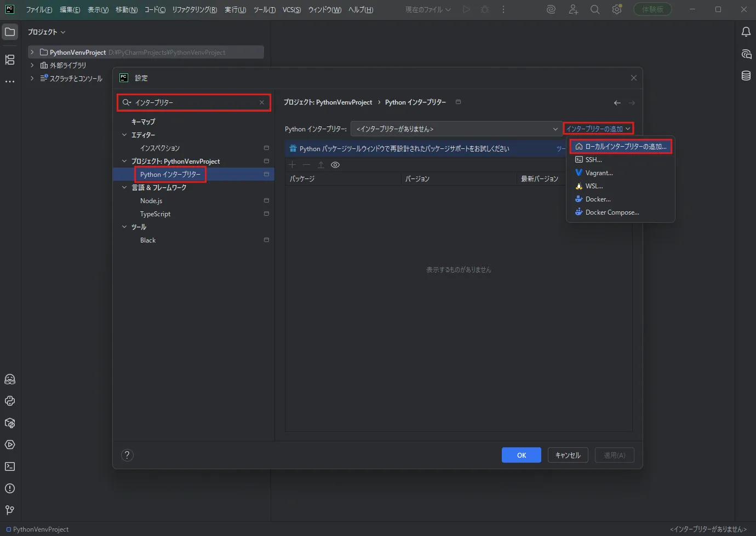Viewport: 756px width, 536px height.
Task: Open the Git version control icon
Action: [x=10, y=510]
